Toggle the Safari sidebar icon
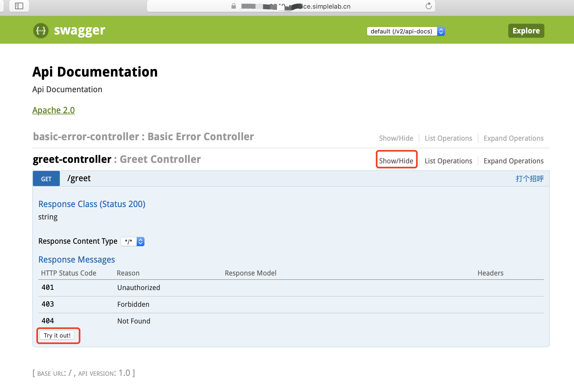Image resolution: width=574 pixels, height=392 pixels. [19, 6]
